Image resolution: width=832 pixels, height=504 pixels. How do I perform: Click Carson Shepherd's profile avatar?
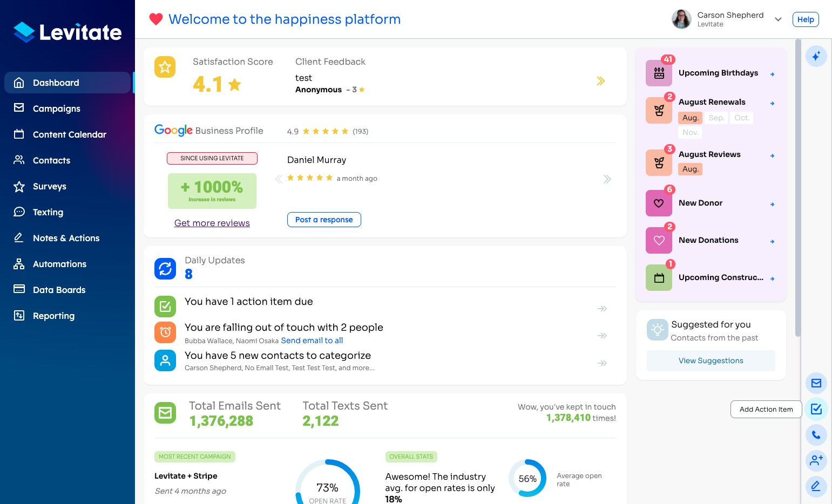(681, 19)
